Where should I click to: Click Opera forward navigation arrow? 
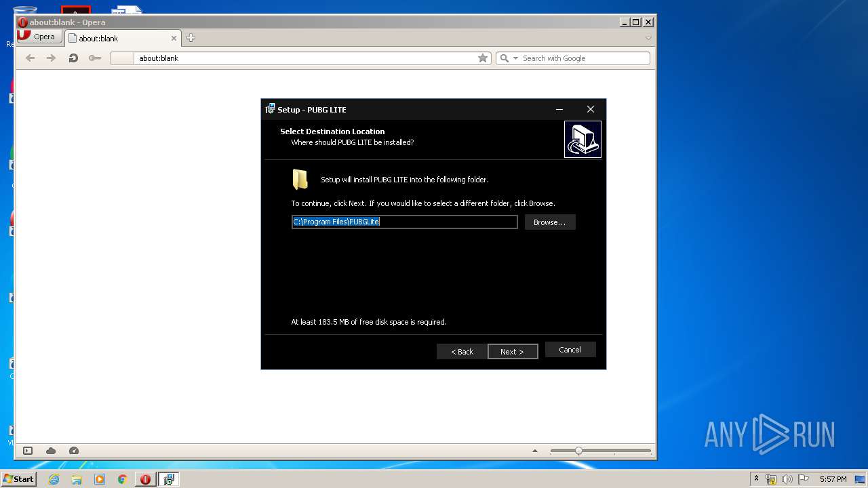[51, 58]
